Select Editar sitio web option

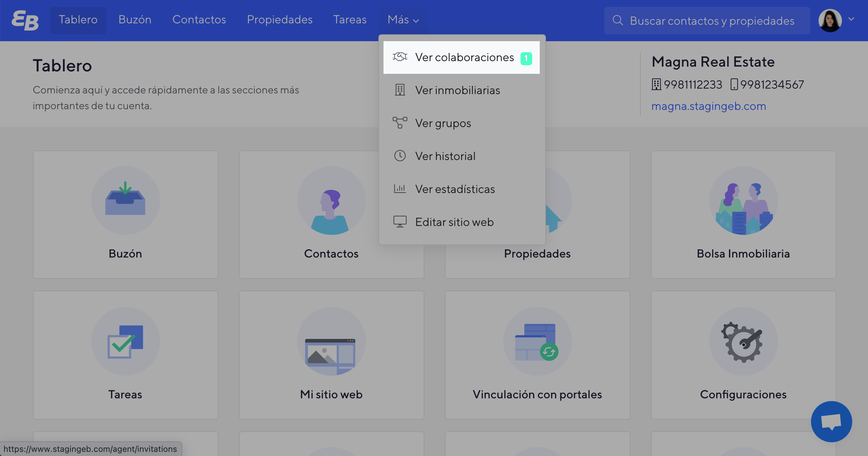point(454,222)
